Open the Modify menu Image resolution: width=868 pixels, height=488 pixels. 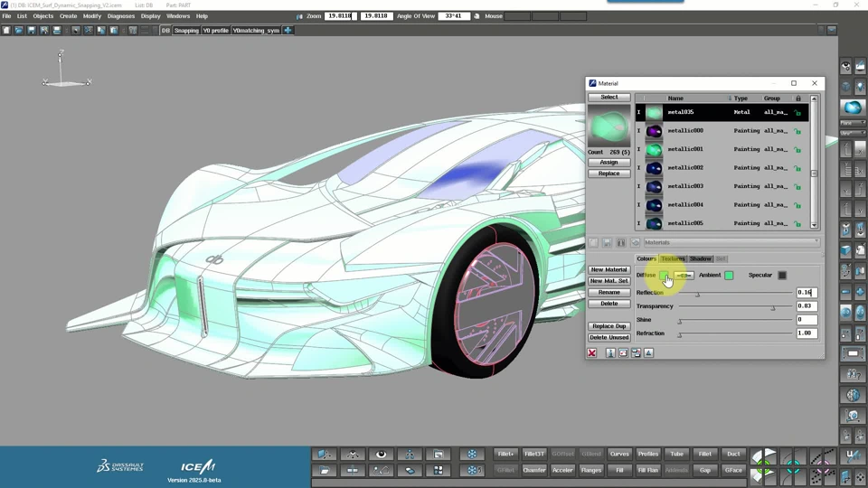[92, 16]
